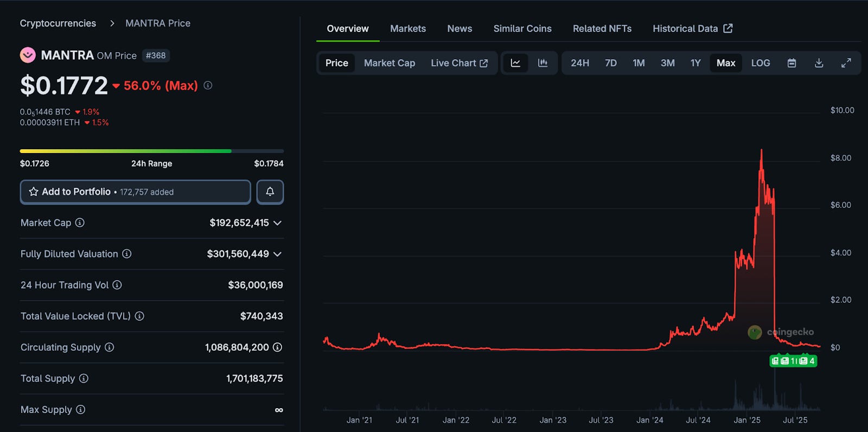868x432 pixels.
Task: Click the 1,701,183,775 total supply value
Action: 254,378
